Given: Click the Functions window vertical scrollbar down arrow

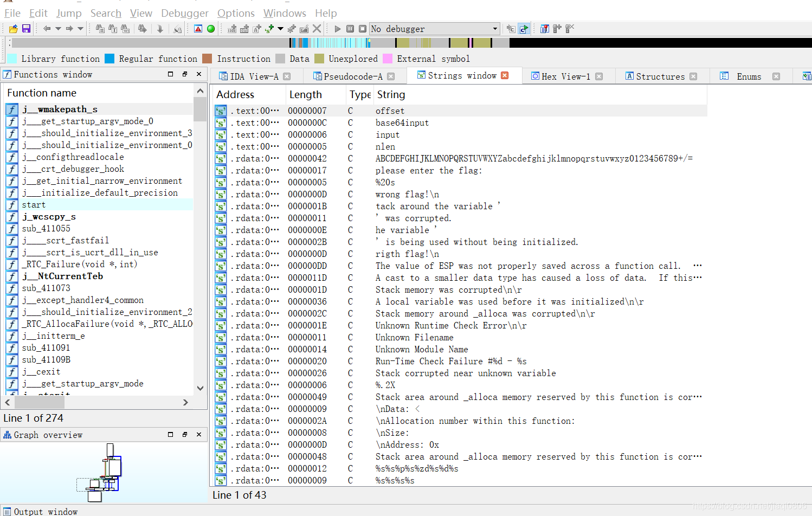Looking at the screenshot, I should pos(200,388).
